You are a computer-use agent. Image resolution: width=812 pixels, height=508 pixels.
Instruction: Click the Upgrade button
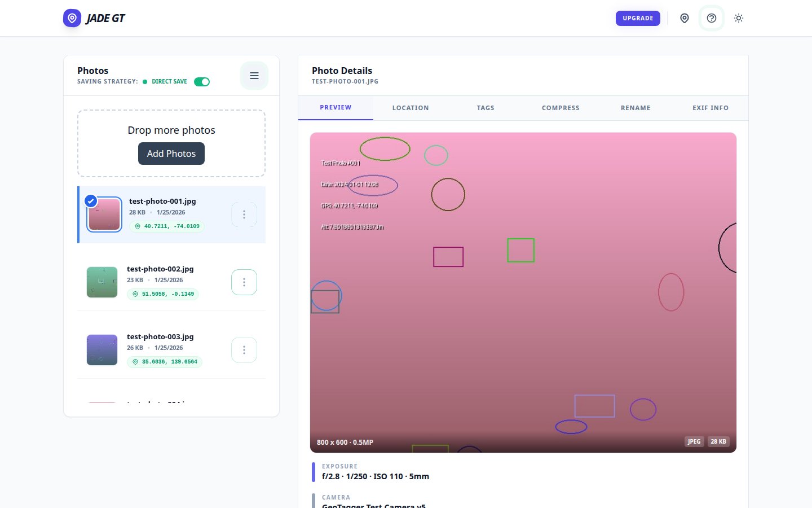pyautogui.click(x=638, y=18)
